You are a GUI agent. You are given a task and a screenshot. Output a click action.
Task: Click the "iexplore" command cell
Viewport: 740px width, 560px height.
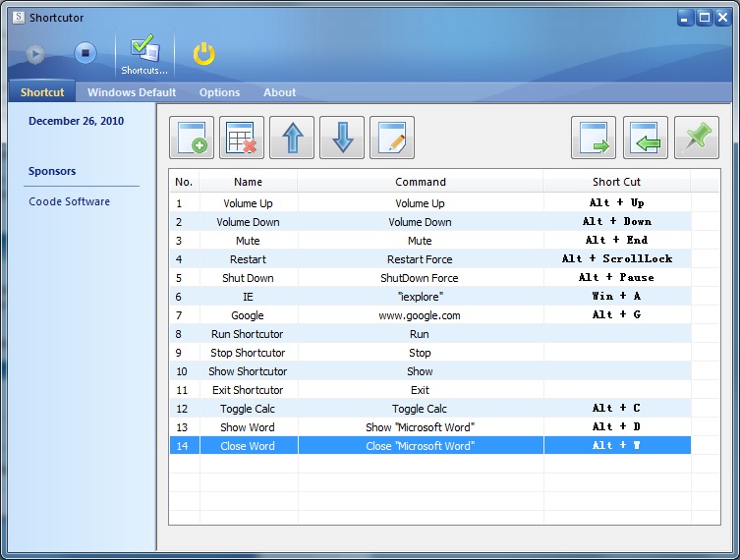pos(420,297)
